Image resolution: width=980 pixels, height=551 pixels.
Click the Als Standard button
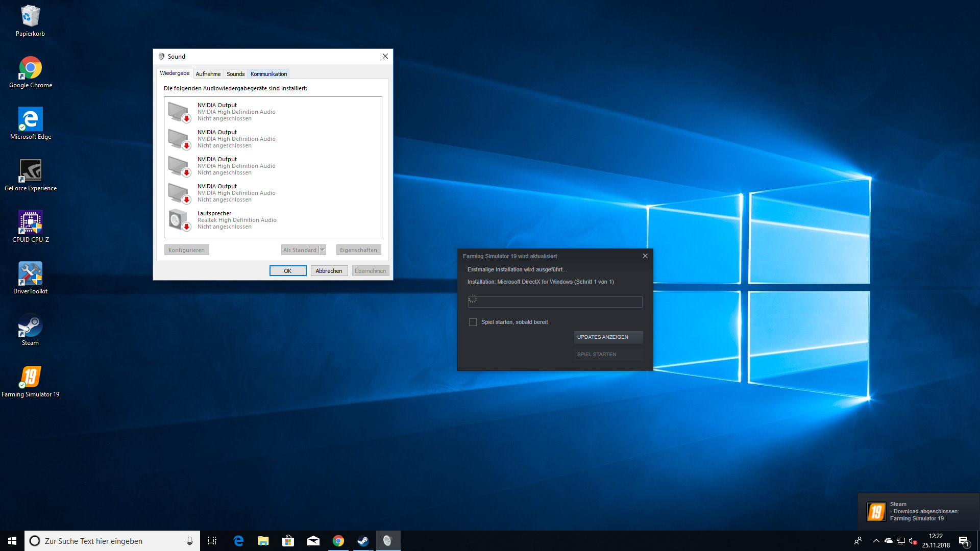pyautogui.click(x=300, y=250)
